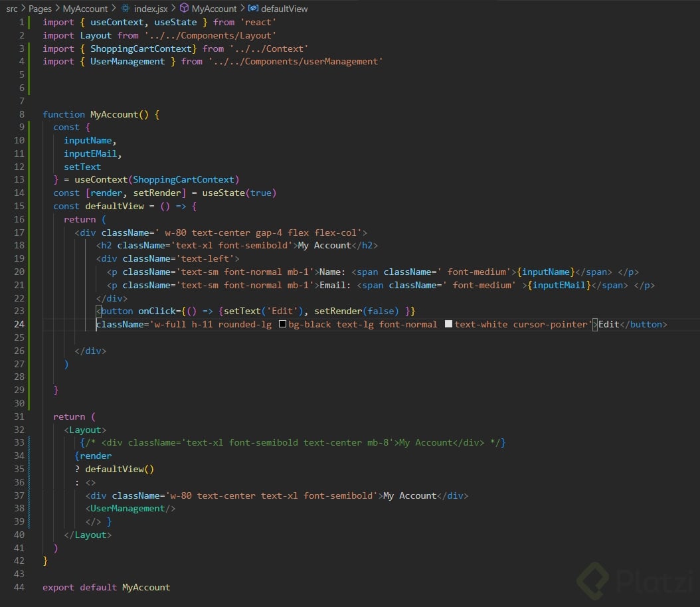Click the h2 'My Account' text on line 18
Viewport: 700px width, 607px height.
pyautogui.click(x=325, y=246)
